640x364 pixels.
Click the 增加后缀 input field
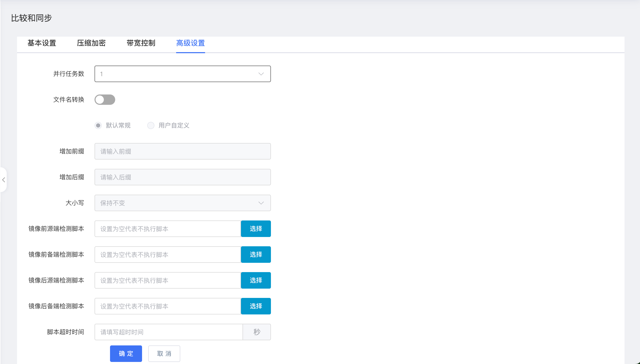coord(183,177)
